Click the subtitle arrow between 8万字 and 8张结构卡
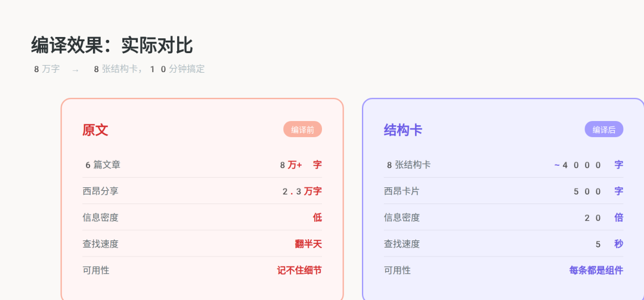 75,70
